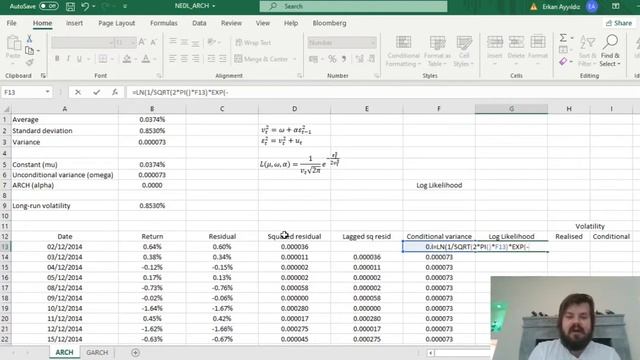
Task: Click the Format Painter brush icon
Action: click(x=29, y=62)
